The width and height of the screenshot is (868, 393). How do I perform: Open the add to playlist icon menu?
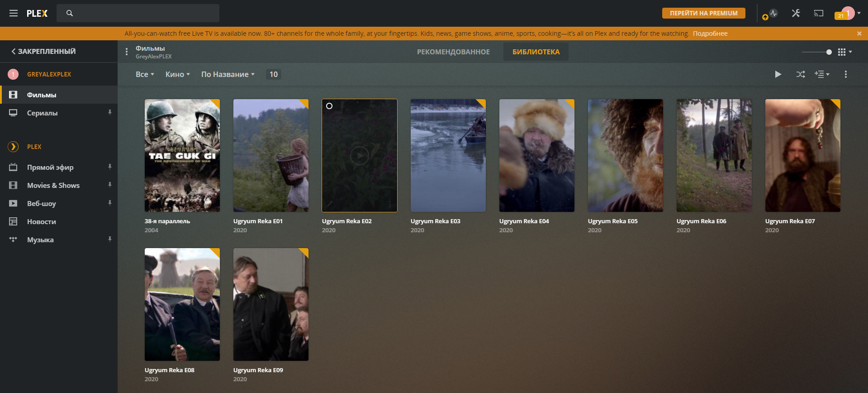(x=821, y=74)
